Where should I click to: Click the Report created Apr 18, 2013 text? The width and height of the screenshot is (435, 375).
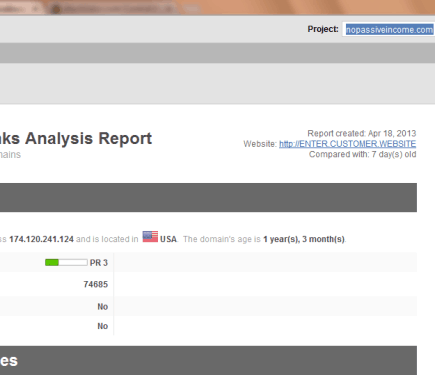(x=362, y=133)
